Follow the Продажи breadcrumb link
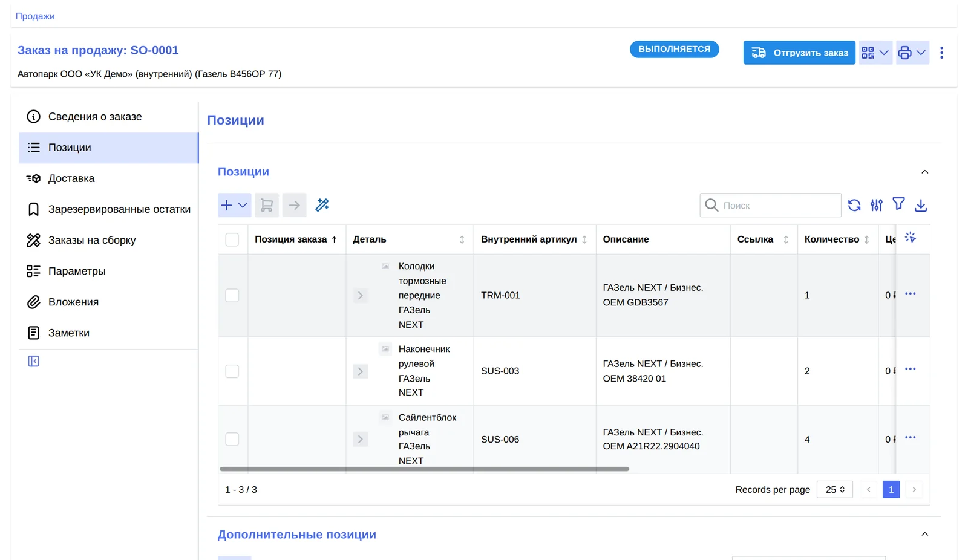This screenshot has width=968, height=560. (35, 16)
